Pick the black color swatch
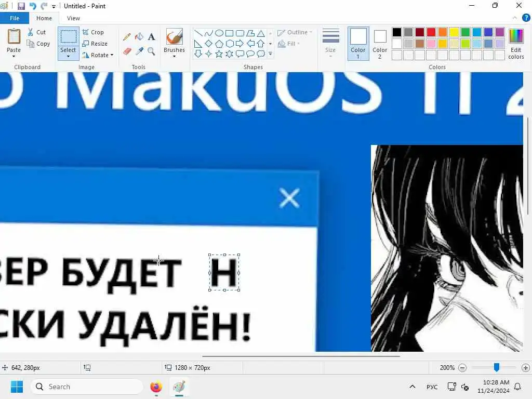This screenshot has width=532, height=399. click(x=397, y=32)
